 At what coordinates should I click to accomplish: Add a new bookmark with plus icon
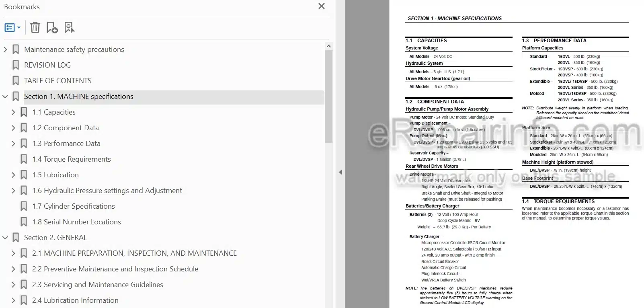point(52,28)
